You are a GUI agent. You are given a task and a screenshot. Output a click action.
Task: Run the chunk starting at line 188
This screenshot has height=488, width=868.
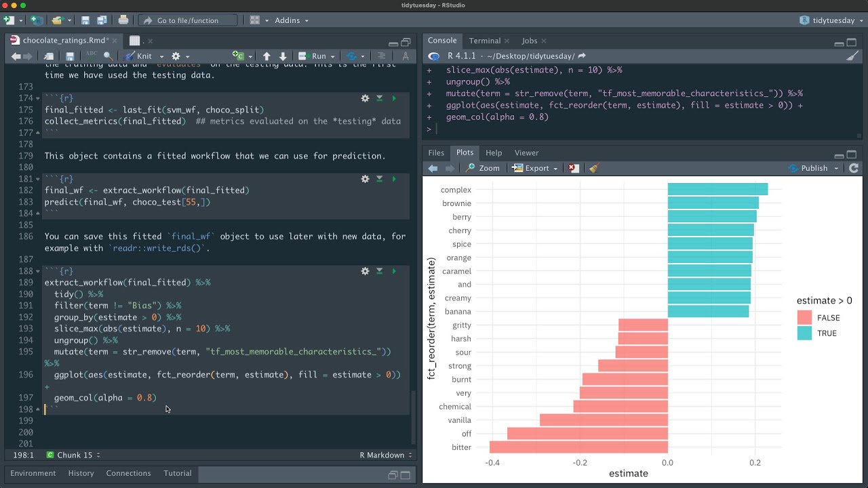point(394,271)
